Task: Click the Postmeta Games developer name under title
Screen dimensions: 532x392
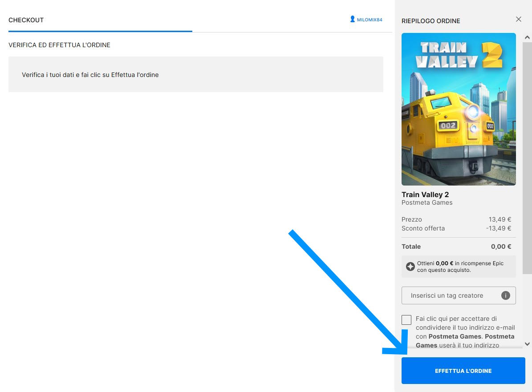Action: 427,203
